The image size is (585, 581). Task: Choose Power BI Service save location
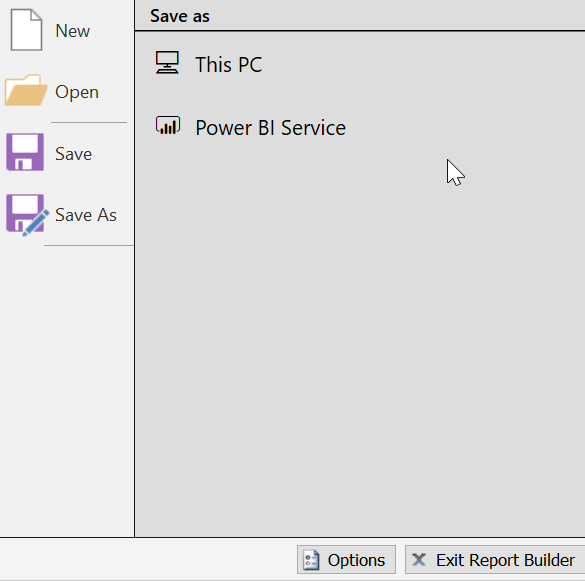(x=270, y=128)
